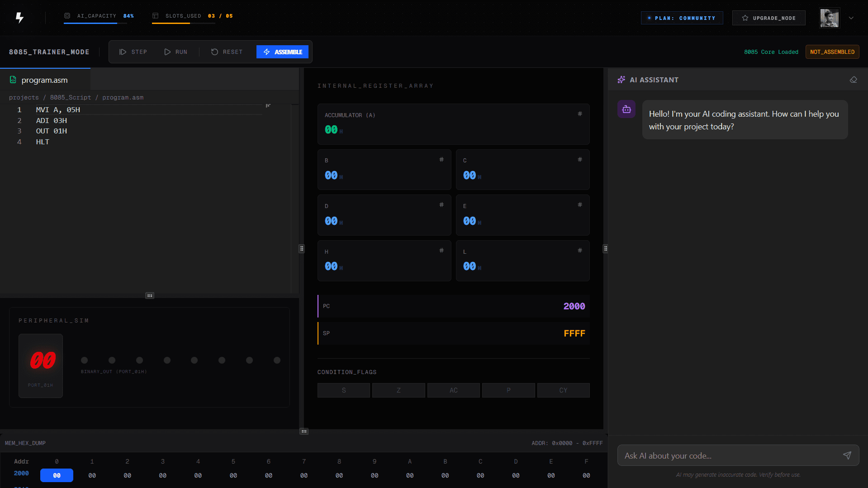Click the AI Assistant sparkle icon
Image resolution: width=868 pixels, height=488 pixels.
(621, 79)
